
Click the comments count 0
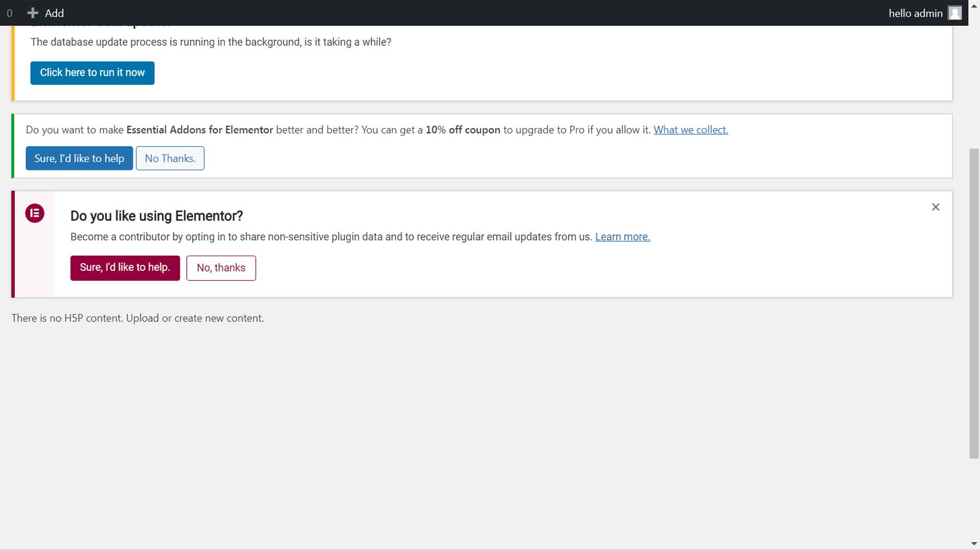[x=9, y=13]
